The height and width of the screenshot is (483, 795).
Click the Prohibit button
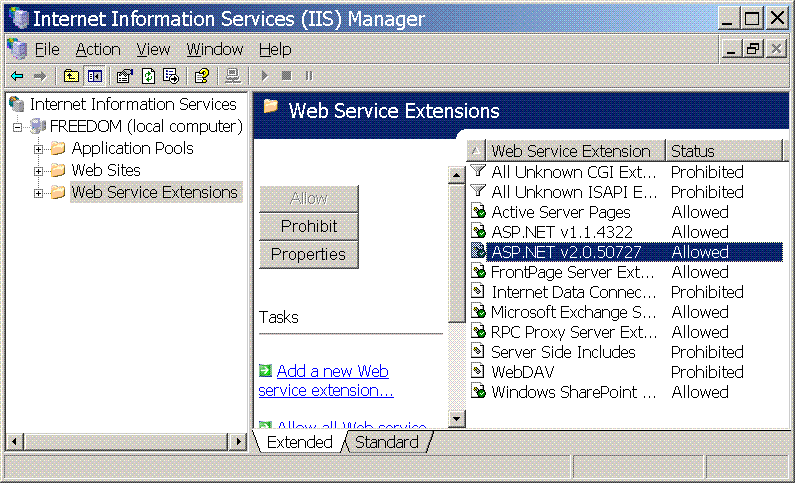click(309, 226)
